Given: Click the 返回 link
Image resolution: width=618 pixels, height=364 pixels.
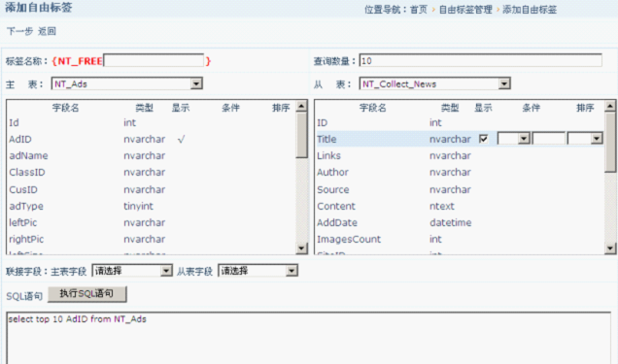Looking at the screenshot, I should point(47,31).
